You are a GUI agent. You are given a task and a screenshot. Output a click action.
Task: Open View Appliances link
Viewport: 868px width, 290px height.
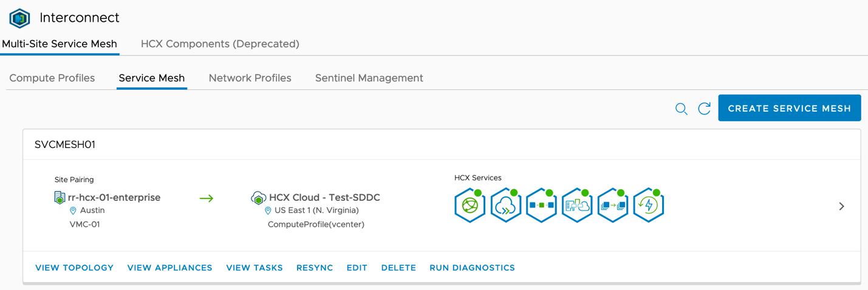pyautogui.click(x=169, y=268)
